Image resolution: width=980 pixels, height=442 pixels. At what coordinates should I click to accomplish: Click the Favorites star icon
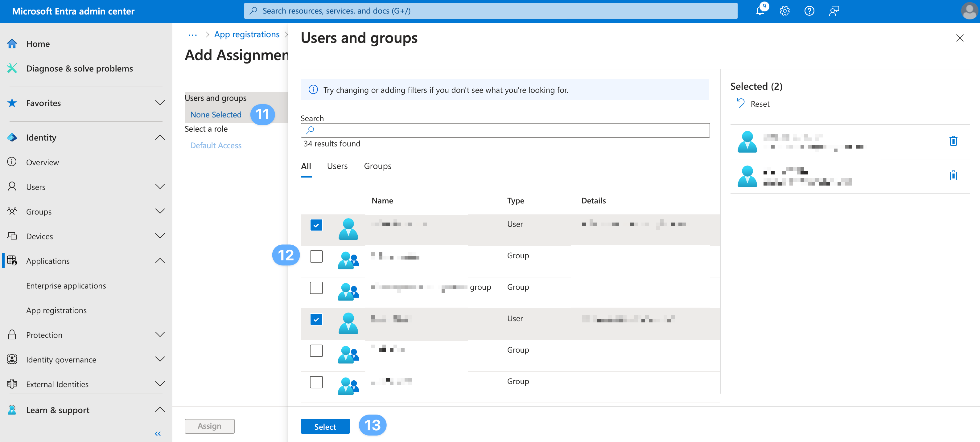pyautogui.click(x=12, y=103)
